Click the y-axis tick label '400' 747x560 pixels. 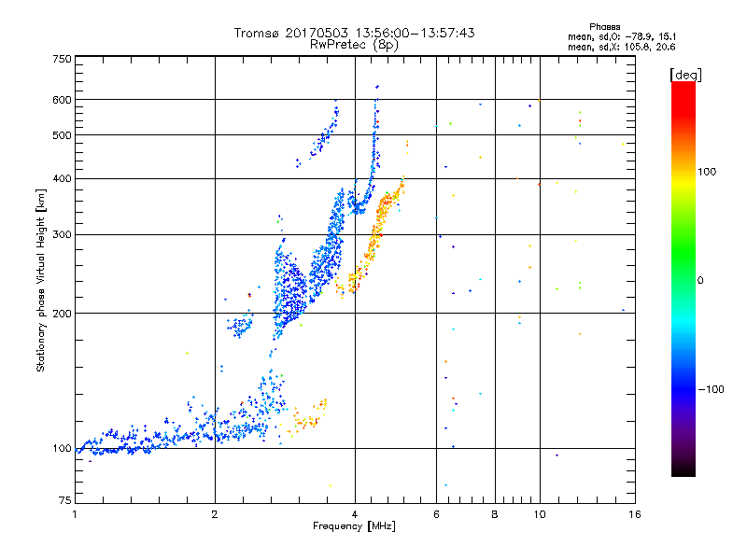[62, 178]
